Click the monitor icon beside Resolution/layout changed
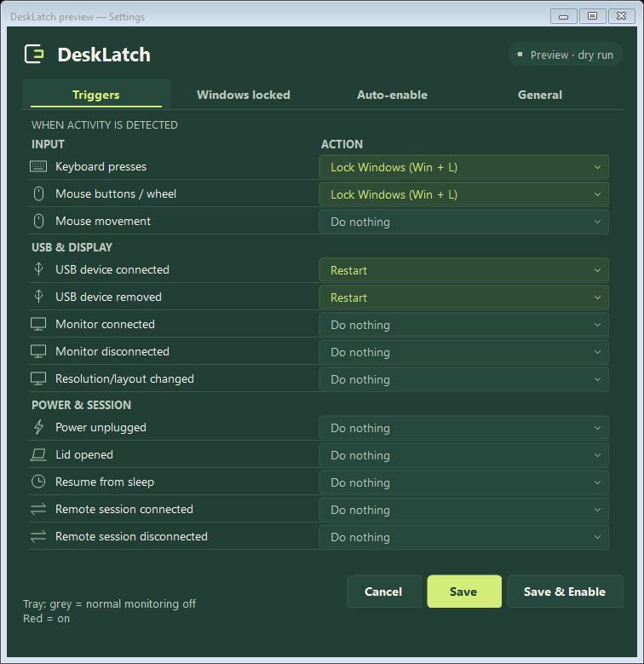Screen dimensions: 644x664 coord(38,378)
